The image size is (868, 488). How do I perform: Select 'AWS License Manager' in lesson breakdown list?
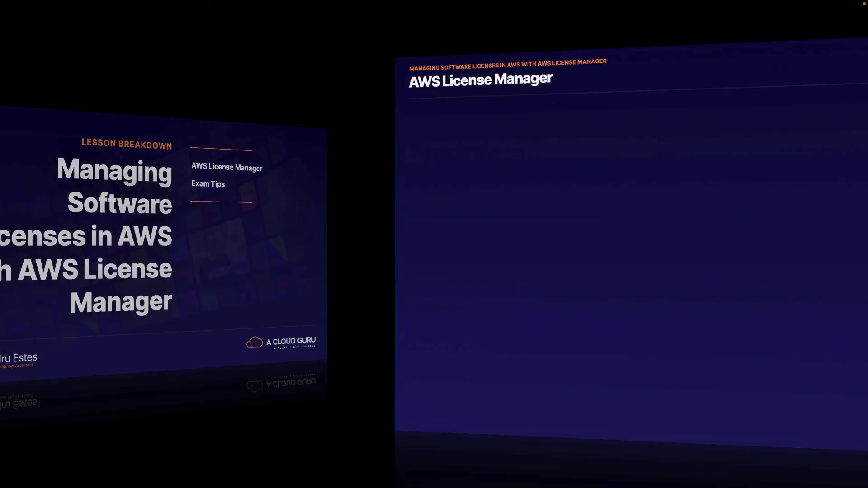[x=226, y=167]
